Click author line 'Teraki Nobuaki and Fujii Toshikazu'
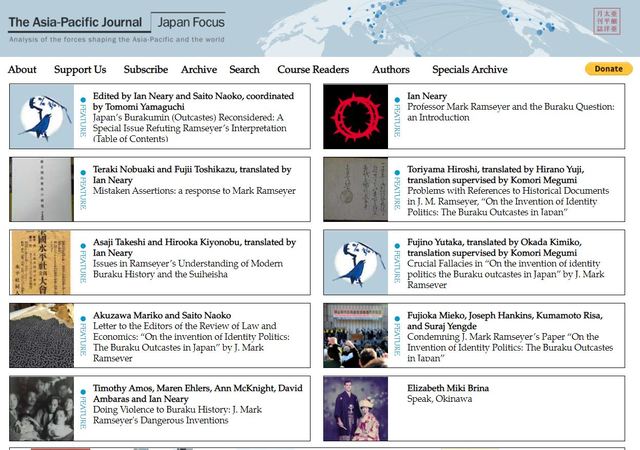640x450 pixels. pyautogui.click(x=192, y=175)
